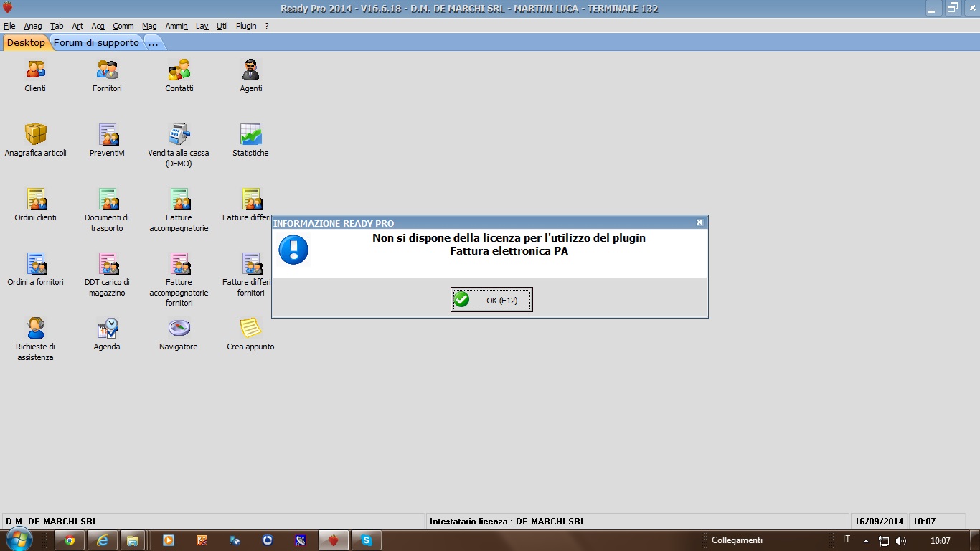The image size is (980, 551).
Task: Open the volume control in system tray
Action: click(x=901, y=541)
